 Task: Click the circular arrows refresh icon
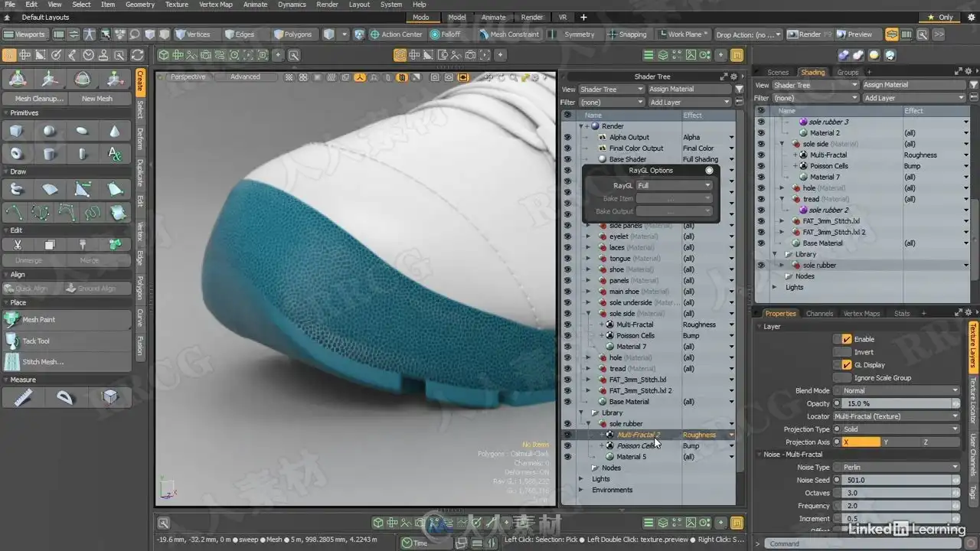[x=138, y=55]
